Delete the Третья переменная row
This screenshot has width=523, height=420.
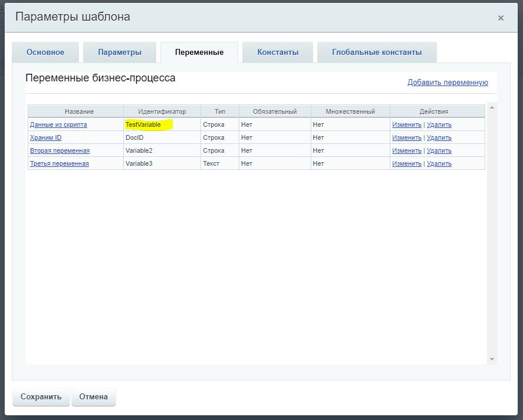[x=439, y=163]
